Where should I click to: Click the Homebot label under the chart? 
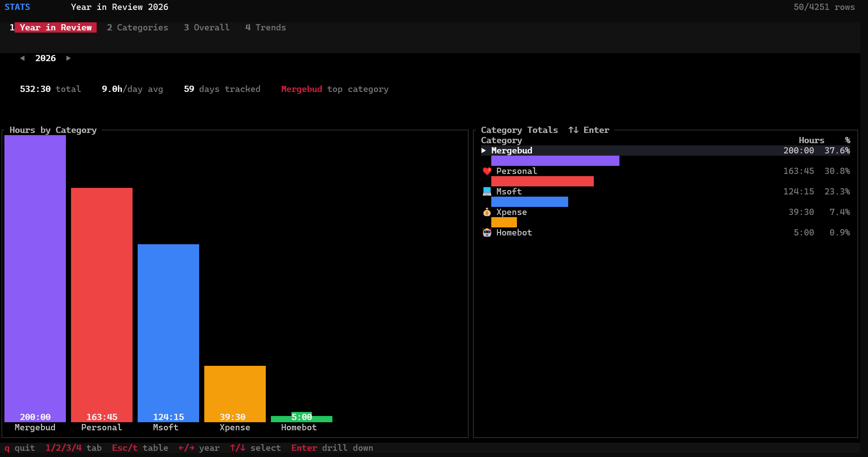[x=299, y=427]
